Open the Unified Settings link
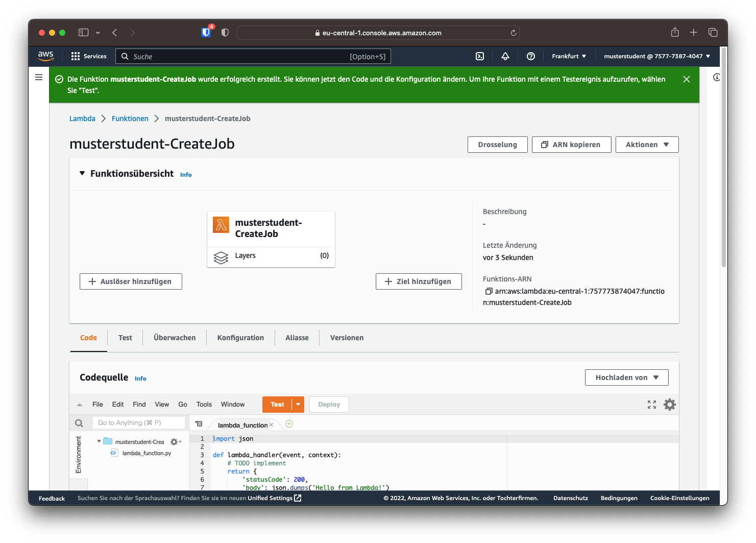This screenshot has height=543, width=756. pyautogui.click(x=275, y=498)
